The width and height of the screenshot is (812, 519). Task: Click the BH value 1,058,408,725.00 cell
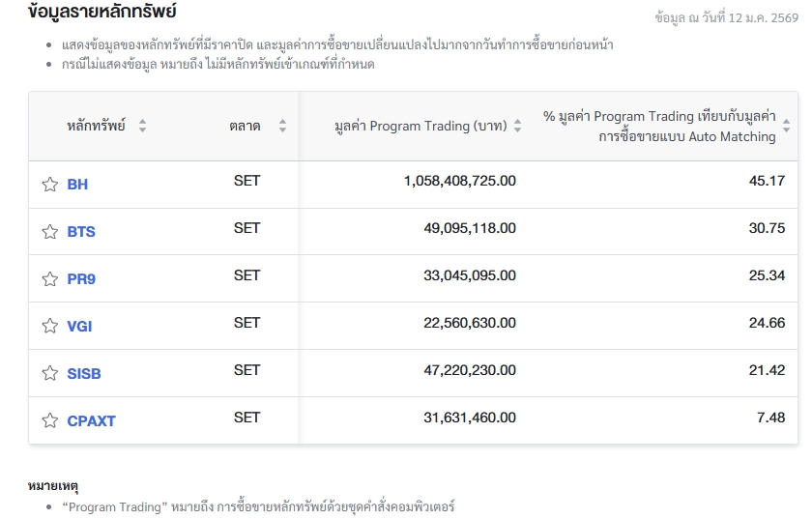click(459, 181)
